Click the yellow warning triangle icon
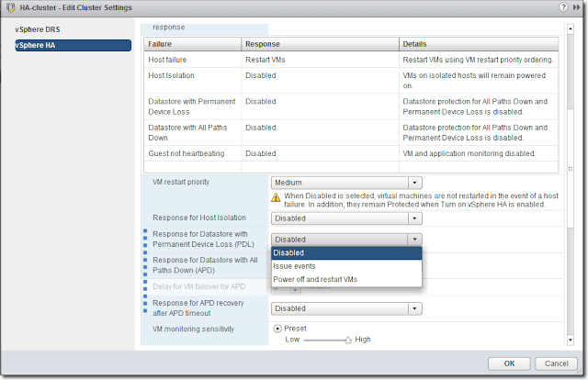Viewport: 588px width, 380px height. 276,197
